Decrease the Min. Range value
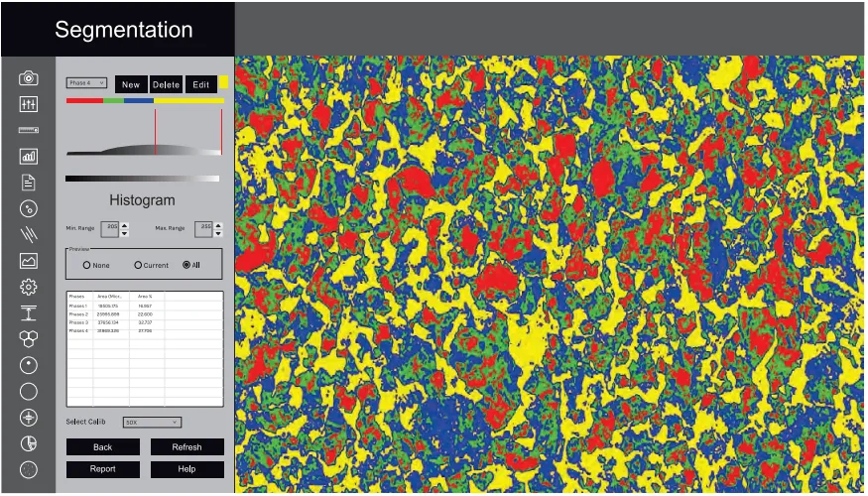The width and height of the screenshot is (868, 496). (x=125, y=233)
